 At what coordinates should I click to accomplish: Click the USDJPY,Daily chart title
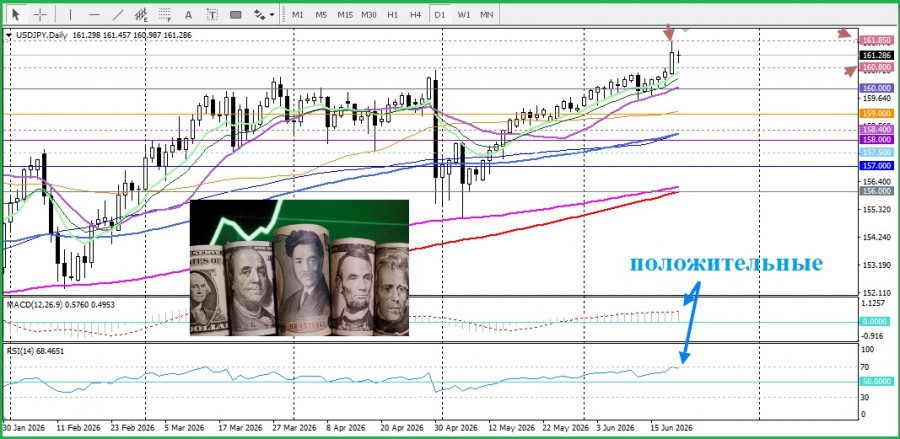click(x=40, y=35)
